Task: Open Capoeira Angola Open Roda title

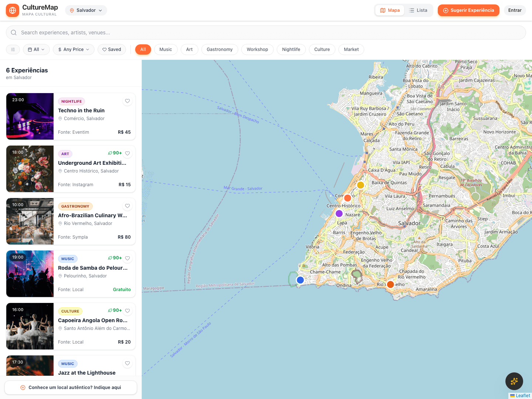Action: coord(93,320)
